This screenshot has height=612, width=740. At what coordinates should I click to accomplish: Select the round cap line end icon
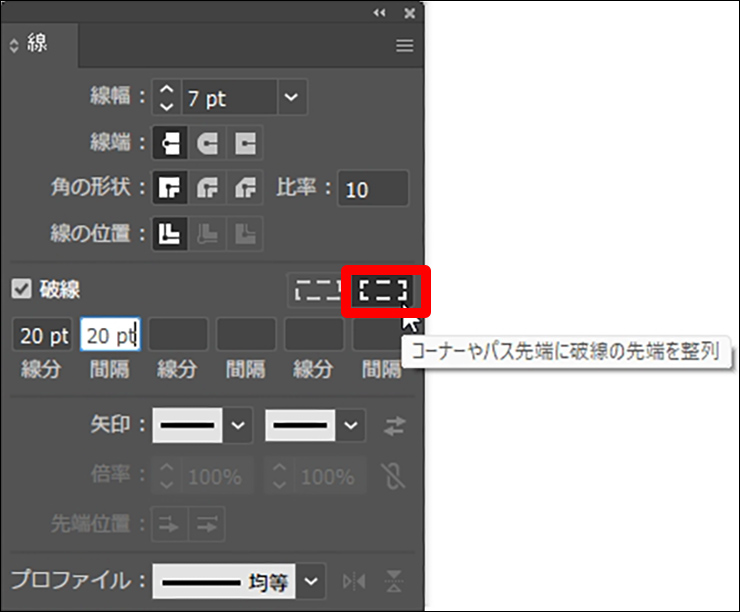point(208,143)
